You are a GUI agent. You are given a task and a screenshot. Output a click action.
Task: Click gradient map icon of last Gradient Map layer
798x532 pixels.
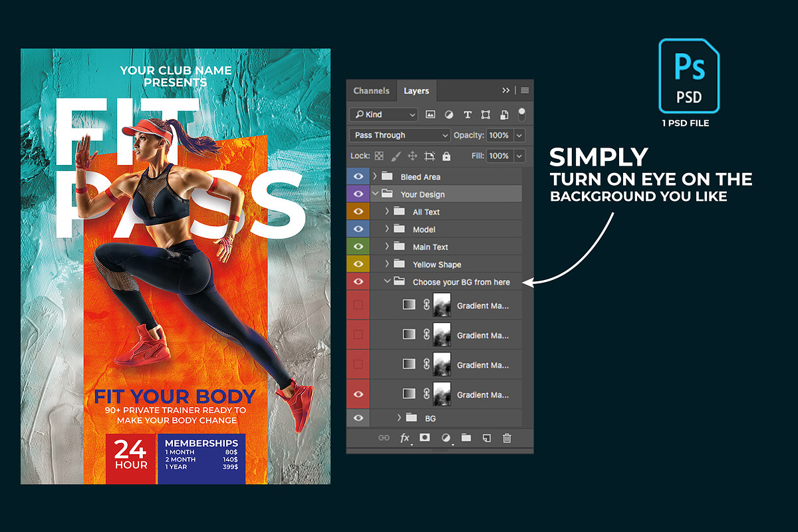pos(409,394)
